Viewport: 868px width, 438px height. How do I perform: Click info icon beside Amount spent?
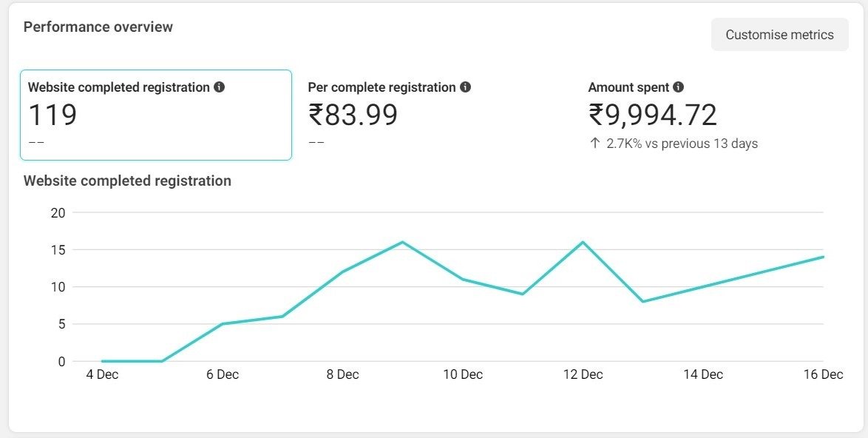(x=679, y=87)
